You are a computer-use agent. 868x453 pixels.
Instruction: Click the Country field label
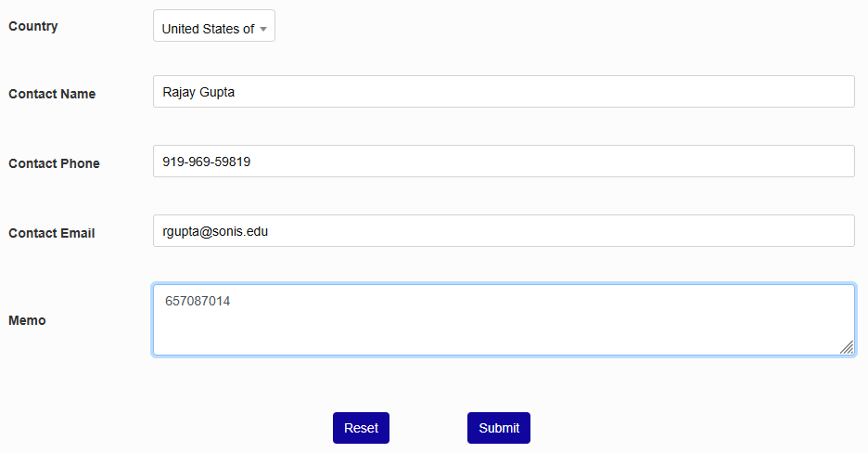[x=33, y=26]
